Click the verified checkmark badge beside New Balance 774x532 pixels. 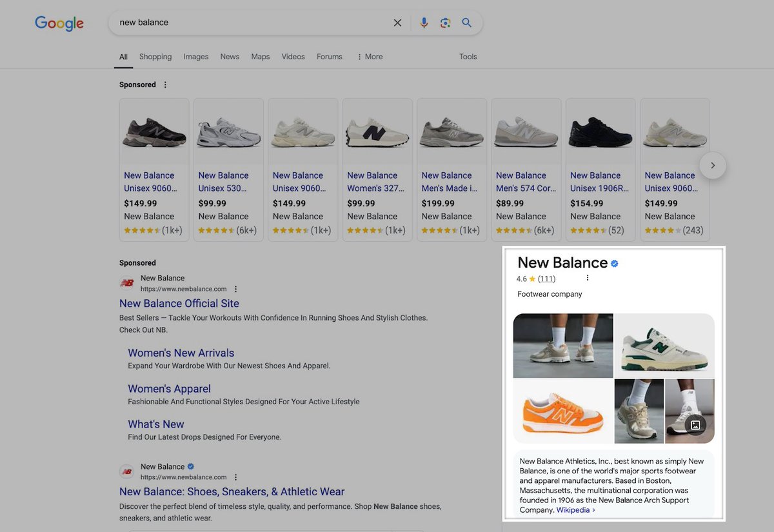click(x=614, y=263)
